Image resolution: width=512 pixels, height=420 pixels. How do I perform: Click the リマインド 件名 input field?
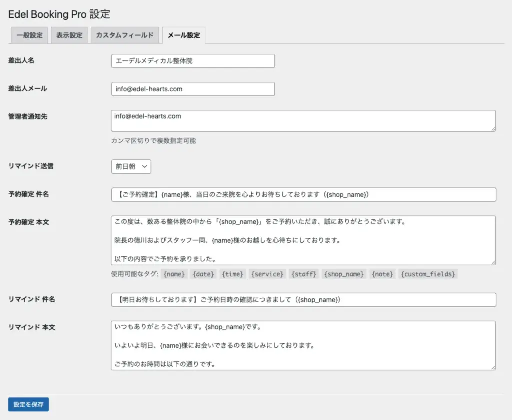pyautogui.click(x=303, y=300)
